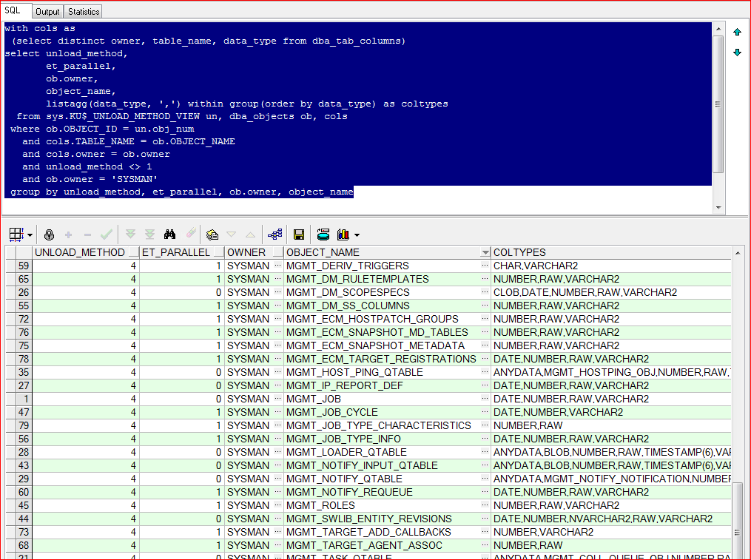The width and height of the screenshot is (751, 560).
Task: Open the single record view icon
Action: [212, 235]
